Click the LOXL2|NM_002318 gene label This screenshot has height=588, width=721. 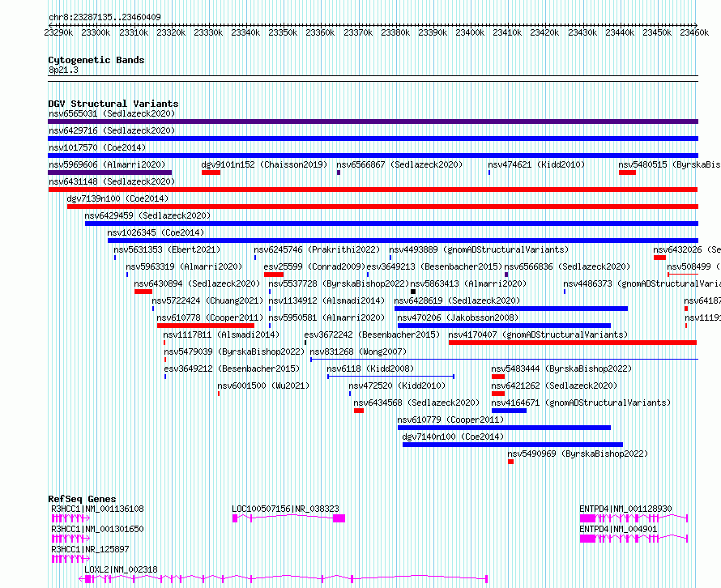point(121,569)
